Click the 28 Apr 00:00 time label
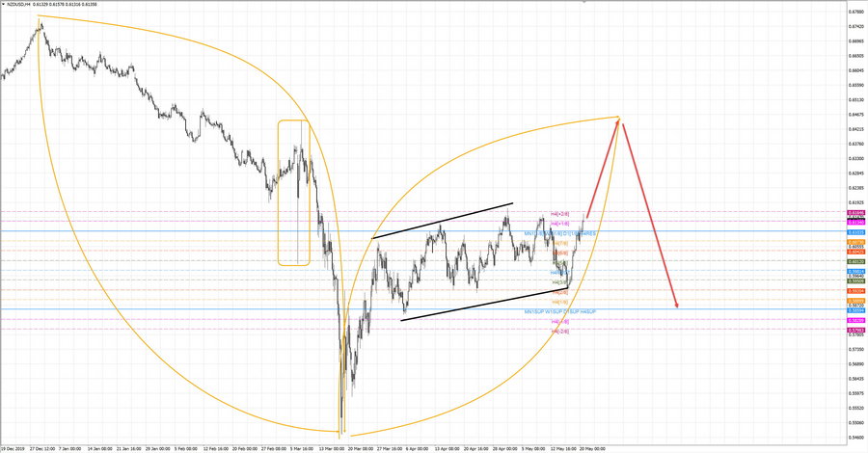The height and width of the screenshot is (453, 868). coord(504,449)
